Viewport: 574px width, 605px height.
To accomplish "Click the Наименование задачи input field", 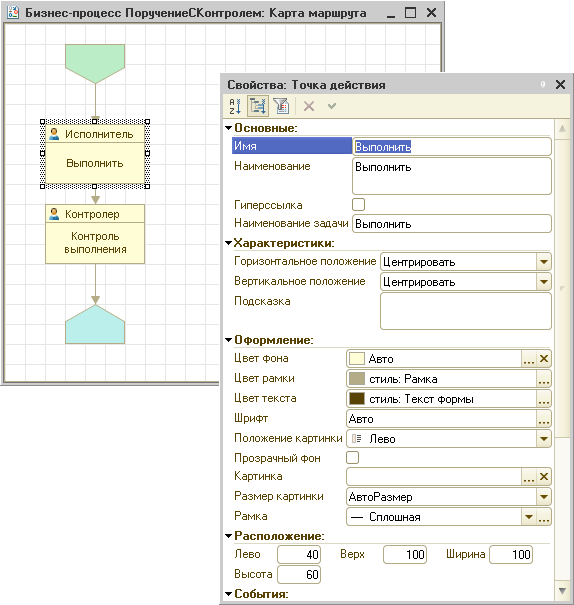I will (x=452, y=224).
